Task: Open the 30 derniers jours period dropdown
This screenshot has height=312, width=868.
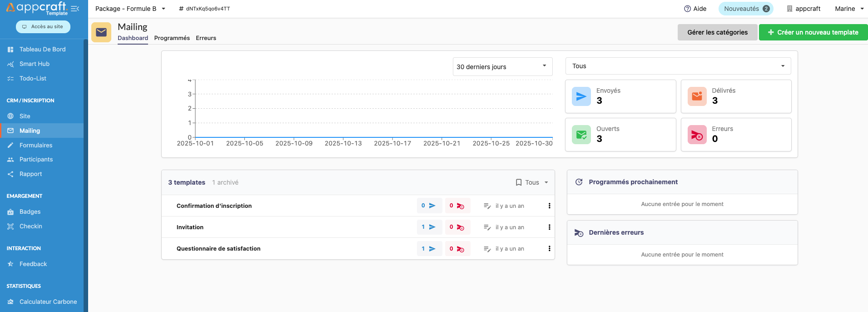Action: click(502, 66)
